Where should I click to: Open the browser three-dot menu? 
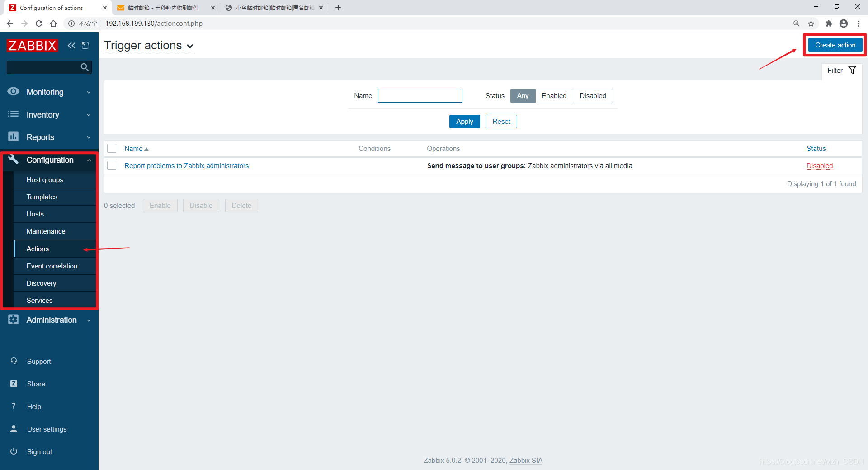[x=858, y=23]
